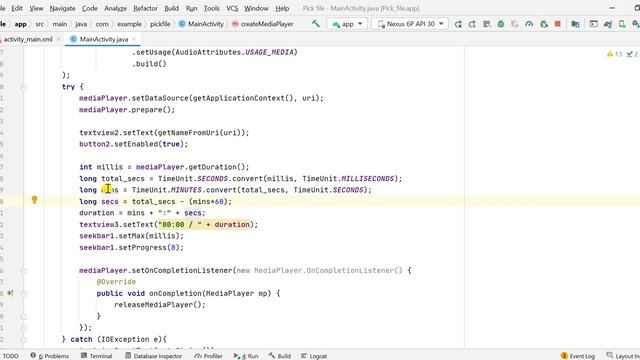Click the "mediaPlayer.prepare();" line
Screen dimensions: 640x360
127,110
